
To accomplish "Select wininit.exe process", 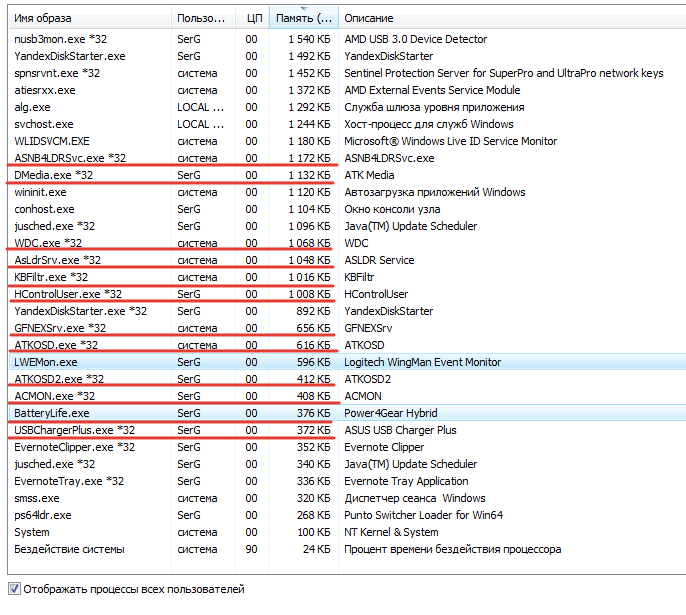I will click(40, 192).
